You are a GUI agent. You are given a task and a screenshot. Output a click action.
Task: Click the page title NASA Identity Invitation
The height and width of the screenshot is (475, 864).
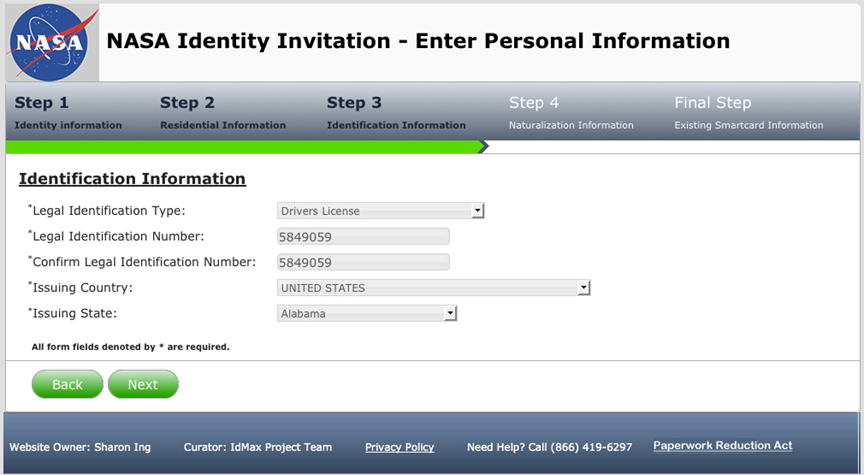418,42
